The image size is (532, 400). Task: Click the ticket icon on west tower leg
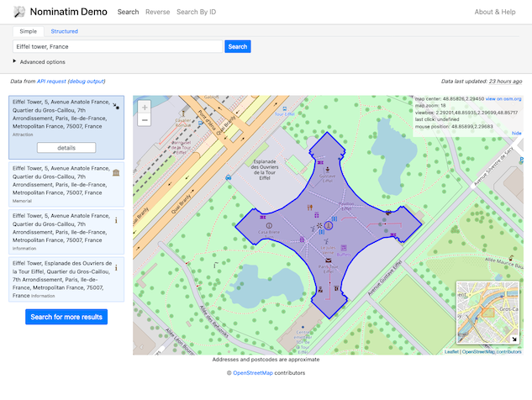(262, 217)
